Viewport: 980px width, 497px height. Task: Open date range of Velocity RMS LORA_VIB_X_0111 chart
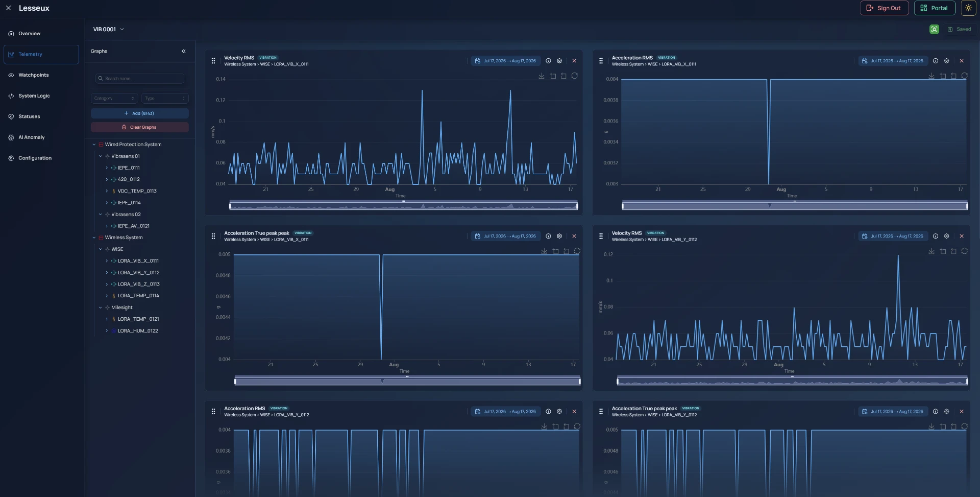click(505, 61)
